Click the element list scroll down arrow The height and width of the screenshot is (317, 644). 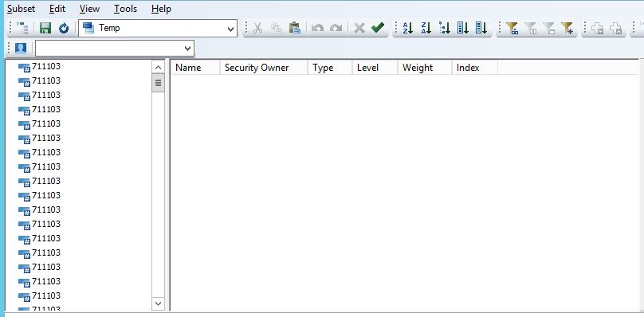tap(158, 304)
